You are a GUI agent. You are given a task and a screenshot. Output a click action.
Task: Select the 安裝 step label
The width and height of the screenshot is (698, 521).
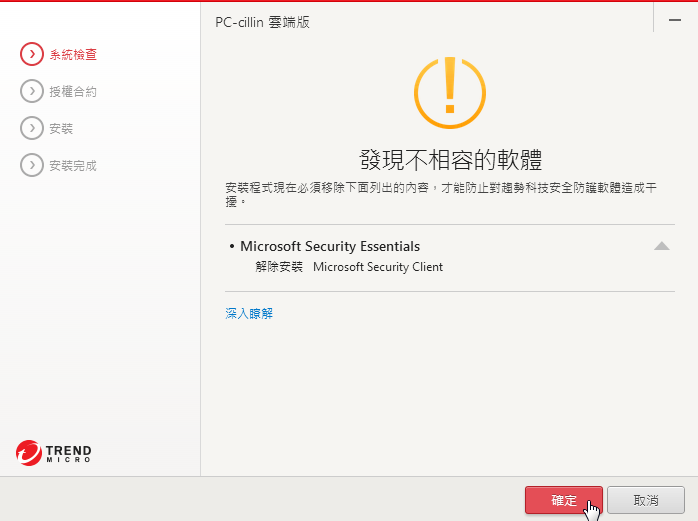[x=61, y=129]
